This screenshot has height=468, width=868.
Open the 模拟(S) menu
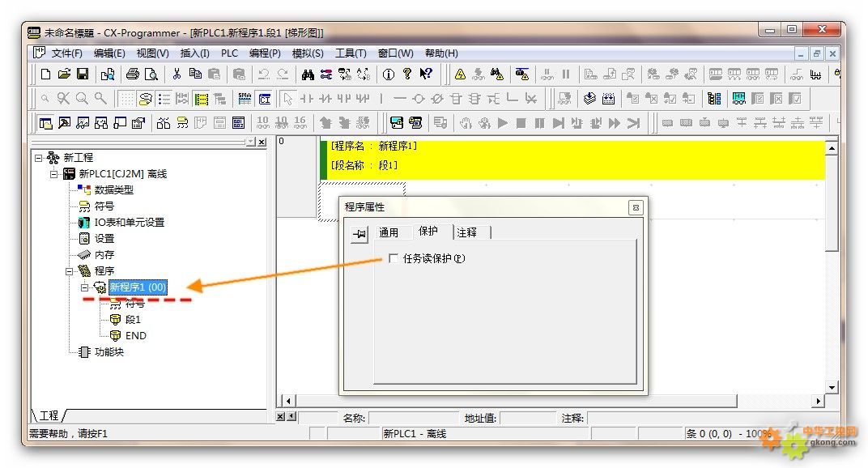[307, 53]
